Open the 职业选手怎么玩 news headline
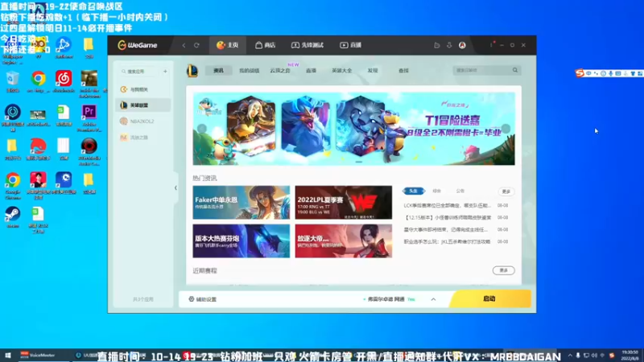Screen dimensions: 644x362 [x=447, y=242]
